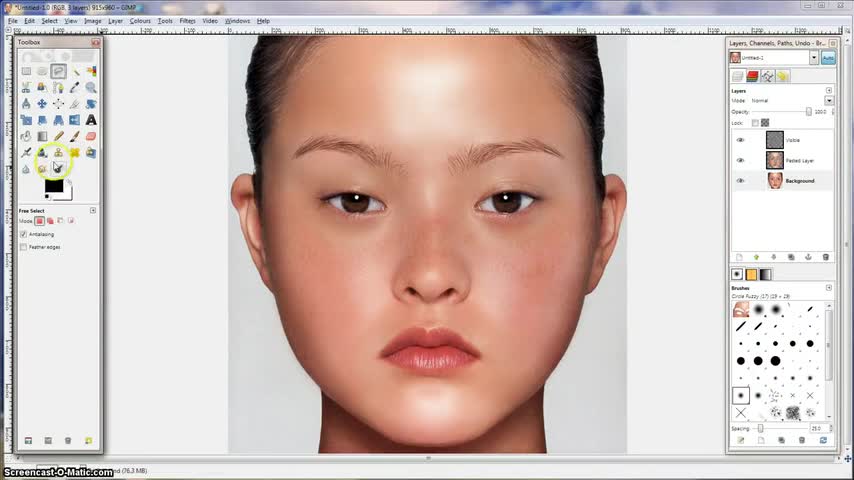Screen dimensions: 854x480
Task: Open the layer Mode Normal dropdown
Action: [x=829, y=101]
